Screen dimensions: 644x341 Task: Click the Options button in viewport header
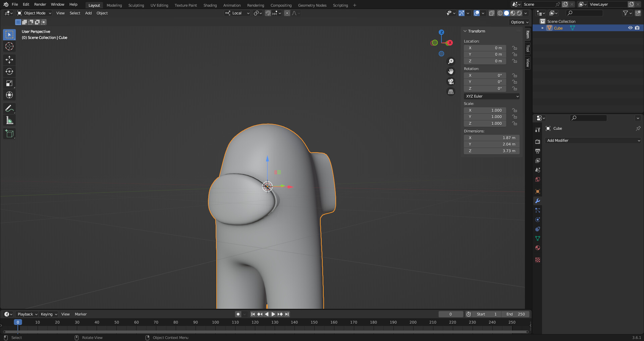[x=520, y=22]
